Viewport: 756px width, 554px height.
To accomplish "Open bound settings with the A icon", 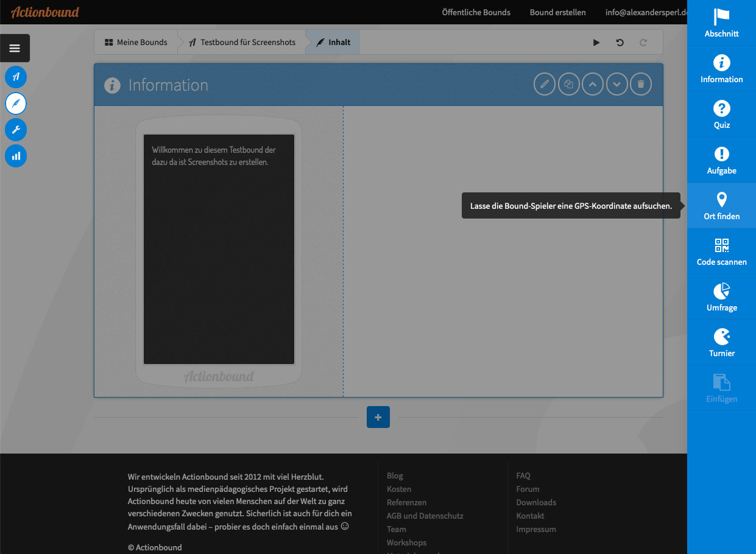I will [16, 77].
